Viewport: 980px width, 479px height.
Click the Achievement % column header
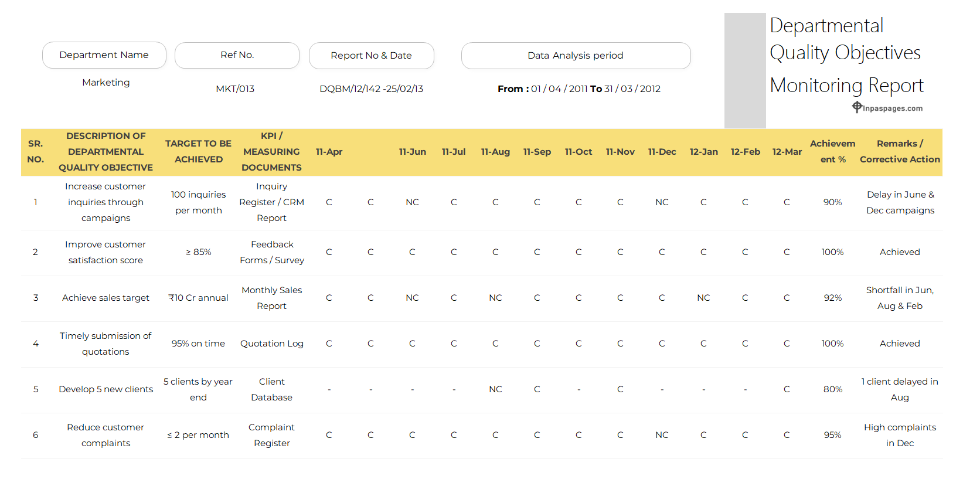pos(832,152)
